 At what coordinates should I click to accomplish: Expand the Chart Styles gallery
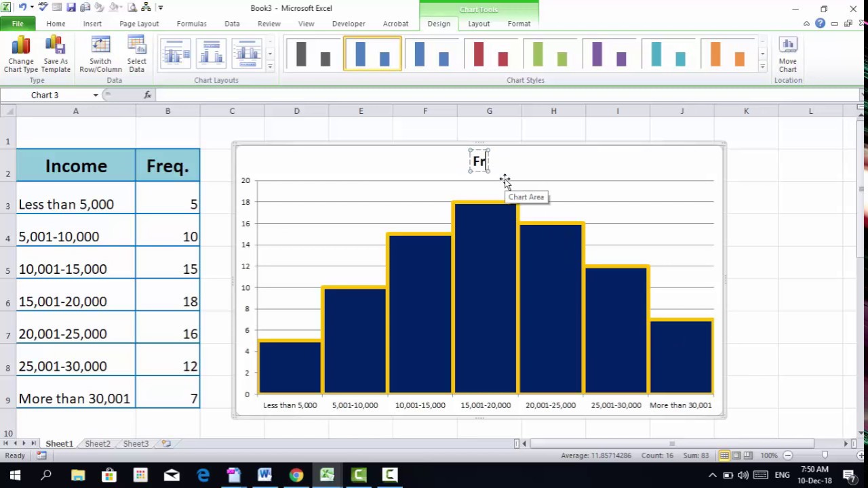click(x=762, y=66)
